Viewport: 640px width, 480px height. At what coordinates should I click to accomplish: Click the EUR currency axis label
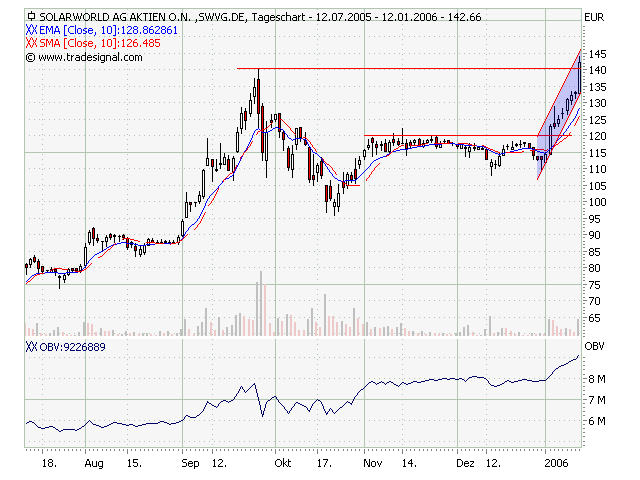point(594,17)
